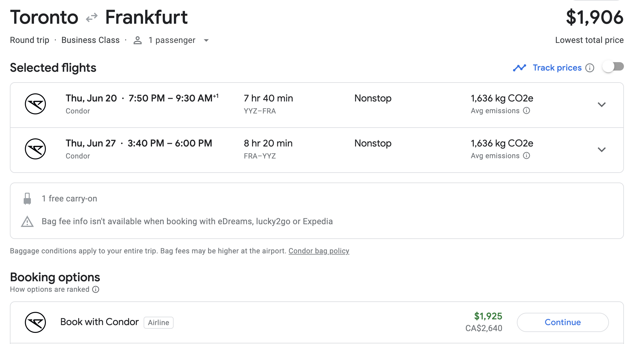Image resolution: width=644 pixels, height=344 pixels.
Task: Click the Condor logo beside Book with Condor
Action: [x=35, y=322]
